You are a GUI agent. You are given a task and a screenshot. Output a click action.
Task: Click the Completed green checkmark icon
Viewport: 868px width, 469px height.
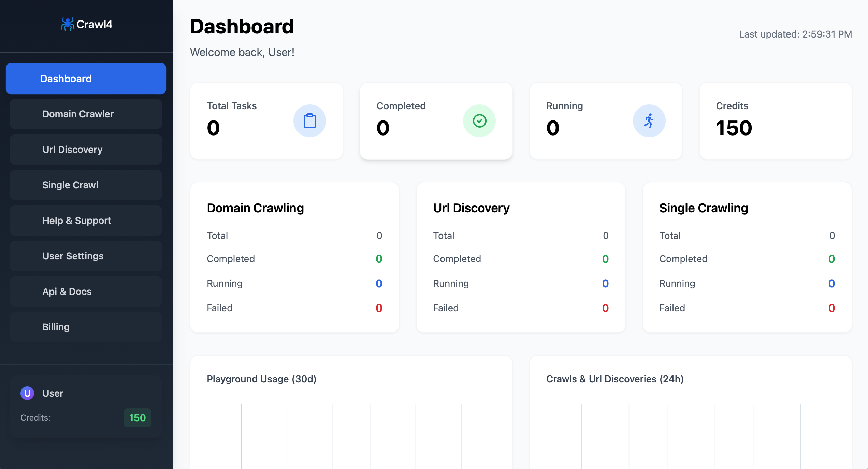[479, 121]
